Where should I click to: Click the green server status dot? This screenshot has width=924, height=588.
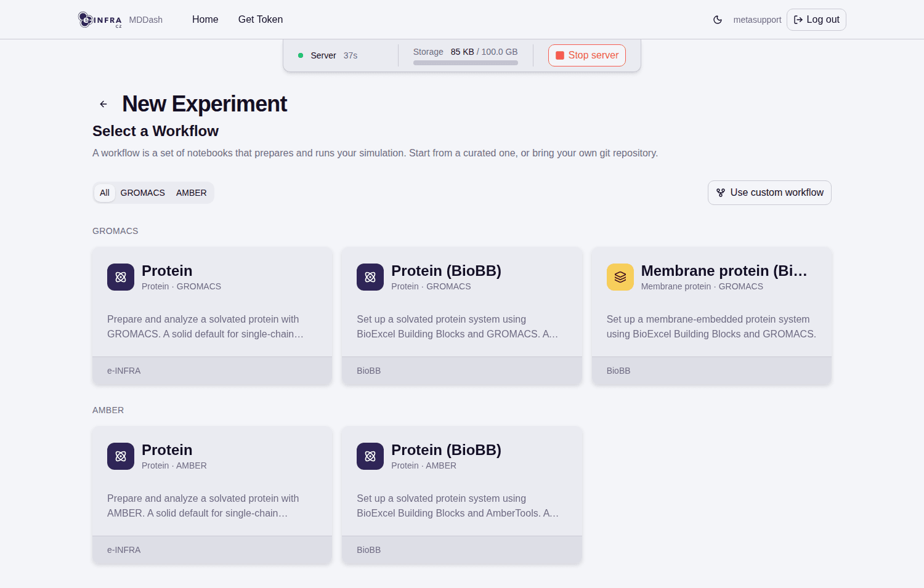tap(301, 55)
